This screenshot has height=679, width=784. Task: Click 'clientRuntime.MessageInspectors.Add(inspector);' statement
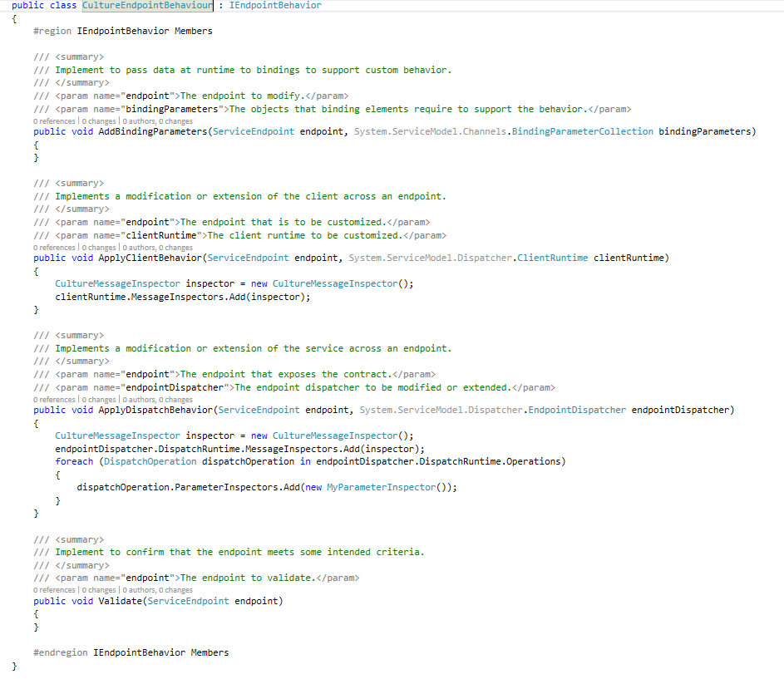pyautogui.click(x=183, y=297)
